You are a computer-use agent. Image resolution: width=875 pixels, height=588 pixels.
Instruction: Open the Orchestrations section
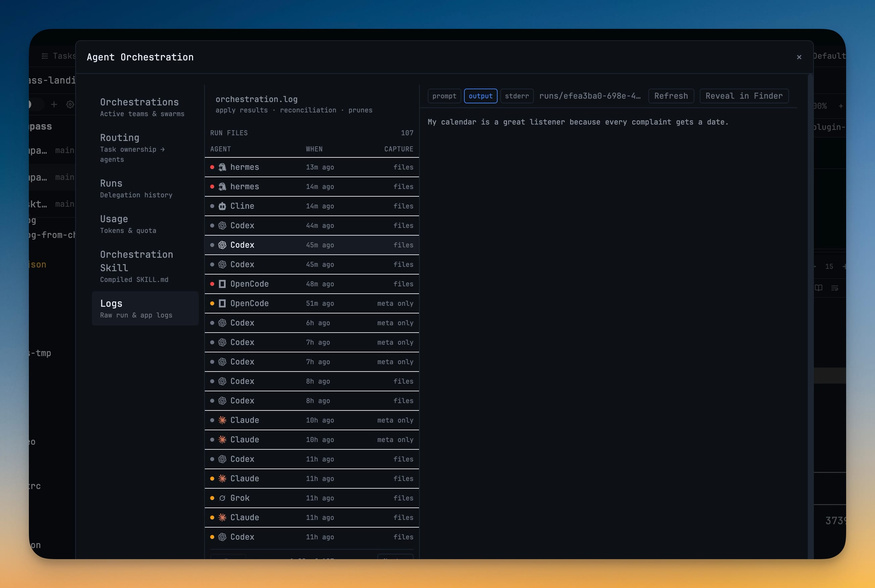[x=145, y=107]
